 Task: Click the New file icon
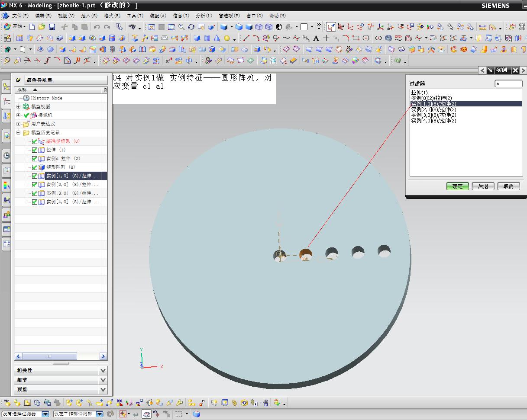pos(32,27)
